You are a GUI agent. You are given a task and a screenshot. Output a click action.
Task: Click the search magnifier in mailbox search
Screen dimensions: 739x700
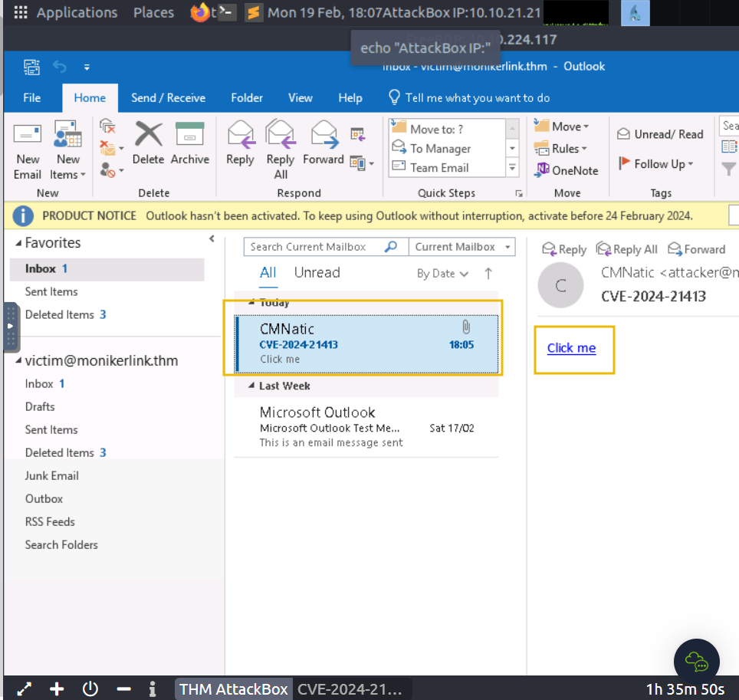(x=391, y=247)
